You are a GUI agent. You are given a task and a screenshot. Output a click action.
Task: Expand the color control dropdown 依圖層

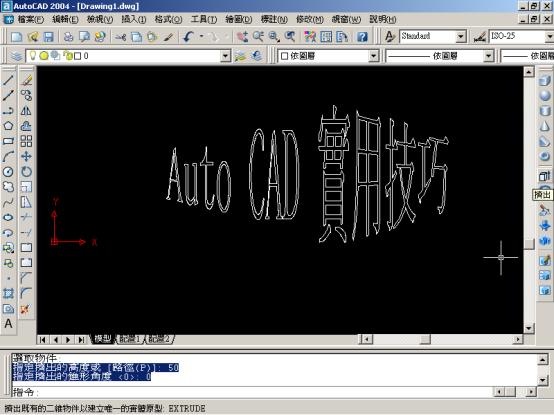(x=373, y=56)
